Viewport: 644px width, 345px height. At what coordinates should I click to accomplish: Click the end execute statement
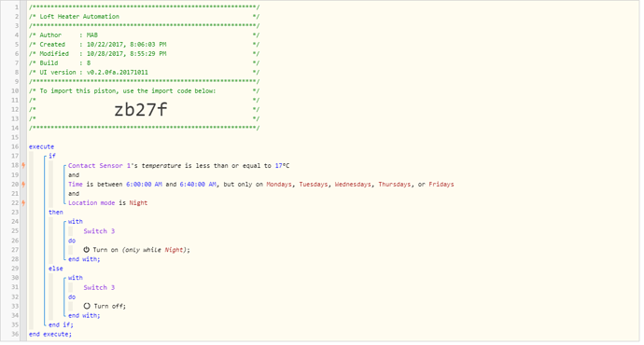pyautogui.click(x=50, y=334)
